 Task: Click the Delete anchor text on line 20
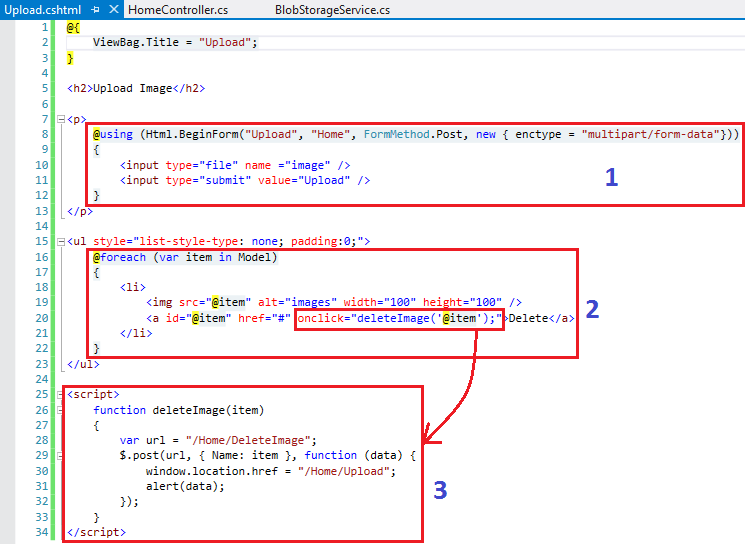(529, 318)
